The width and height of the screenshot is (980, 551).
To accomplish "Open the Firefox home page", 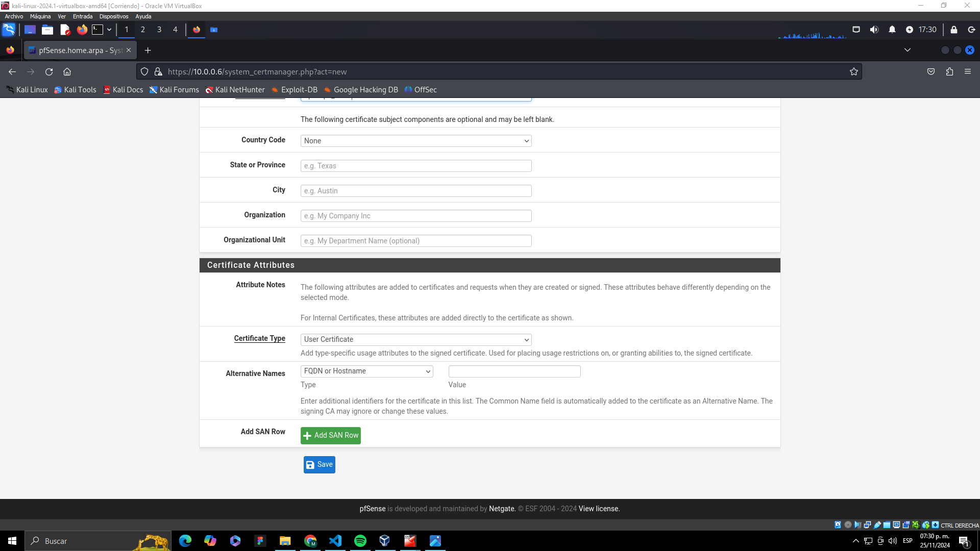I will tap(67, 72).
